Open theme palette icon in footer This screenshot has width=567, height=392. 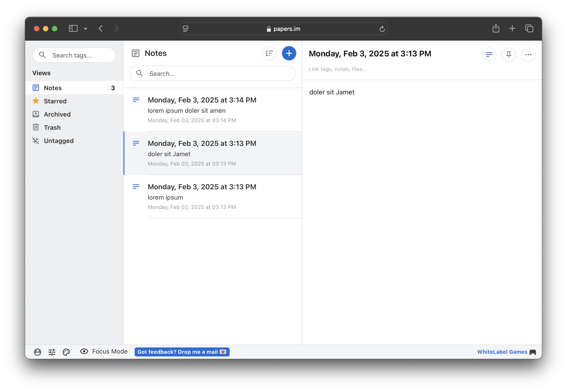click(x=66, y=352)
